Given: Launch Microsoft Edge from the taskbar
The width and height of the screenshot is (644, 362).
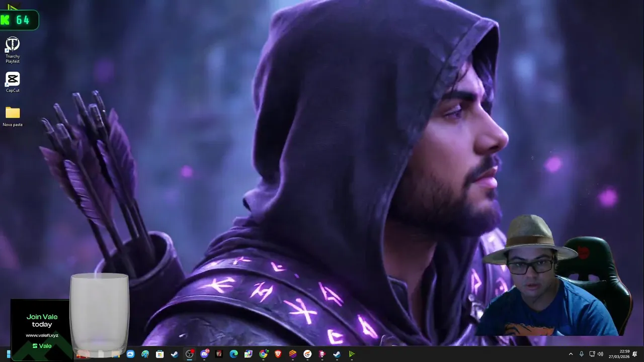Looking at the screenshot, I should [233, 354].
